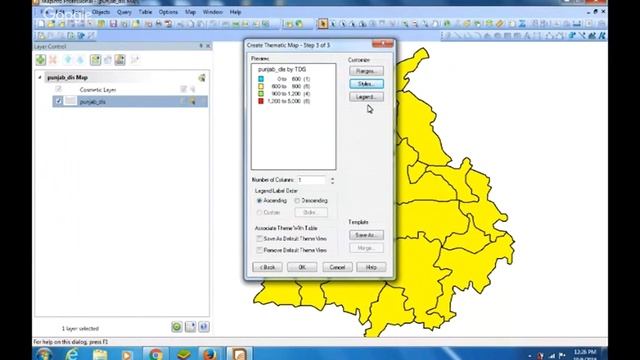640x360 pixels.
Task: Click Move Layer Up arrow icon
Action: (68, 60)
